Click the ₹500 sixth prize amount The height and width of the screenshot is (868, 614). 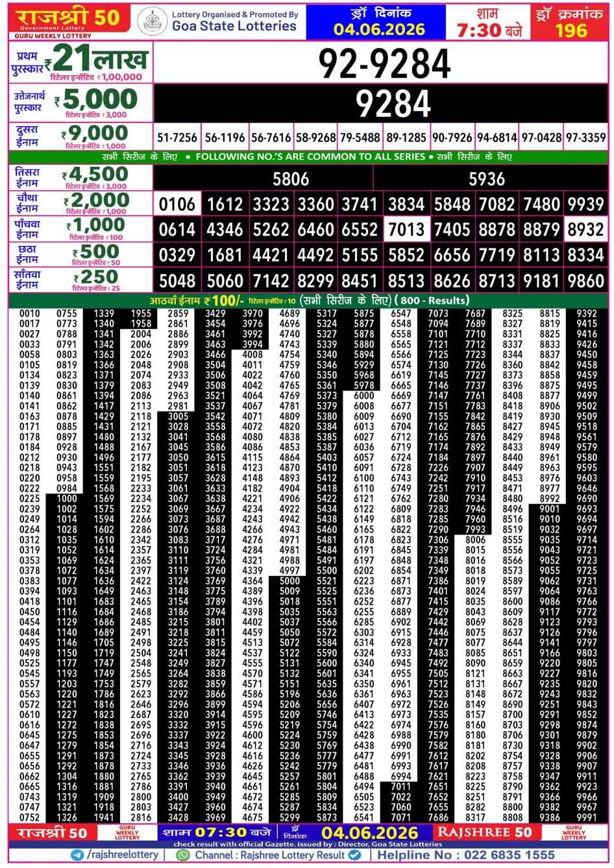coord(95,250)
